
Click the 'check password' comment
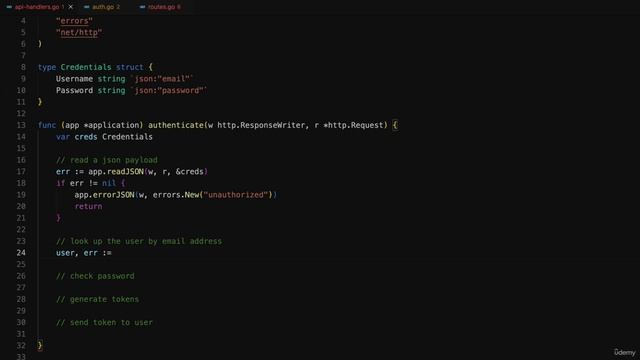[95, 276]
